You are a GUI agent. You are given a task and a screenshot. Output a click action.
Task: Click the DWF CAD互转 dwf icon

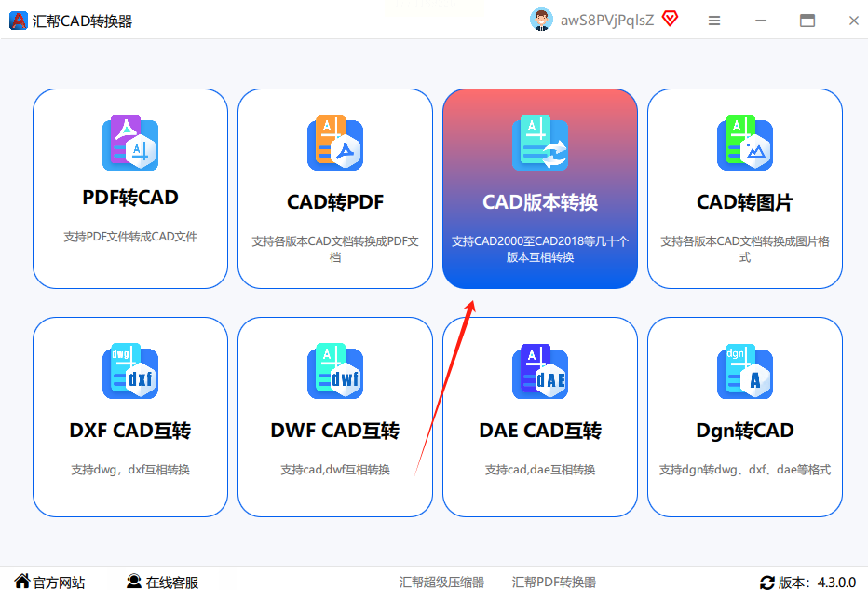coord(335,371)
